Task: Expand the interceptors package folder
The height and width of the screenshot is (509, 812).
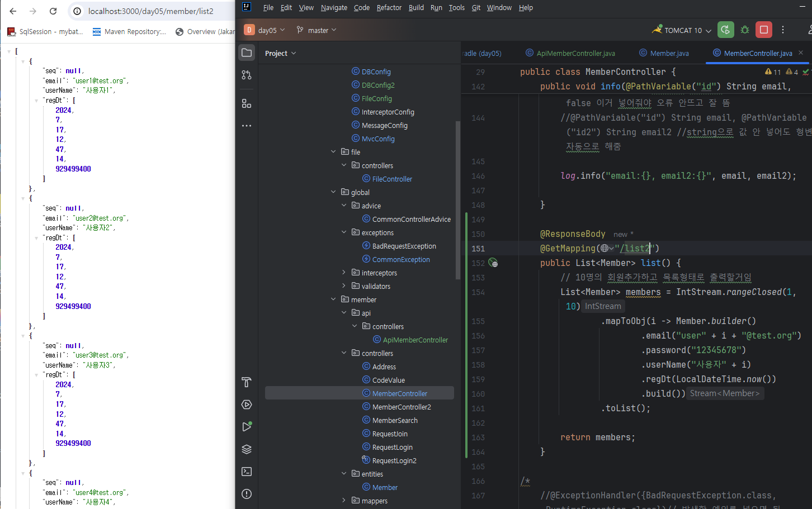Action: coord(344,273)
